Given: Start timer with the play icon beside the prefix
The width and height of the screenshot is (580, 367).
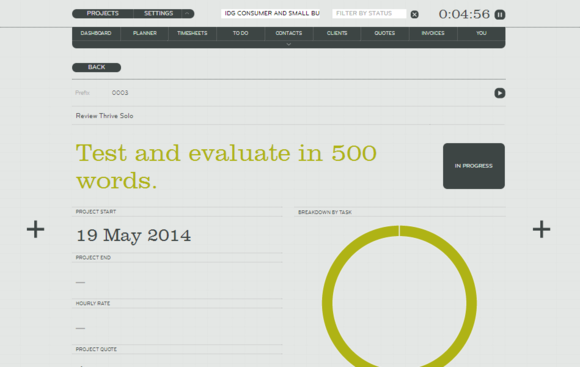Looking at the screenshot, I should [499, 93].
